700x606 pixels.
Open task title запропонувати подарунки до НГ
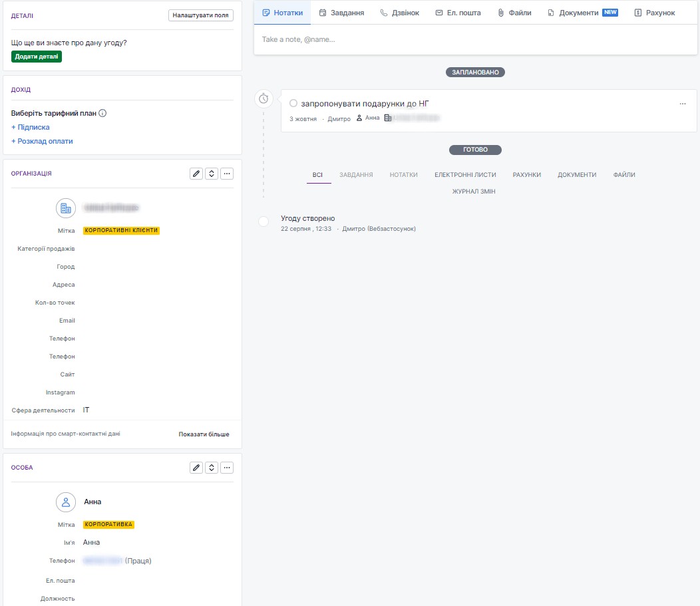(x=365, y=104)
